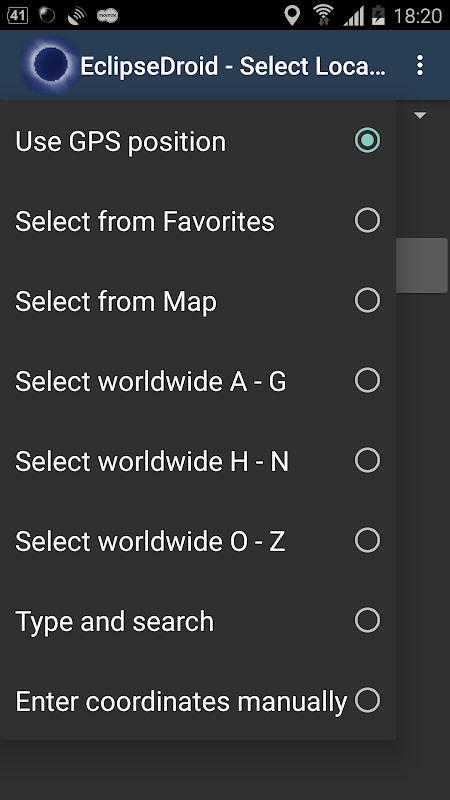Tap the 41 notification badge icon
The height and width of the screenshot is (800, 450).
pos(17,15)
